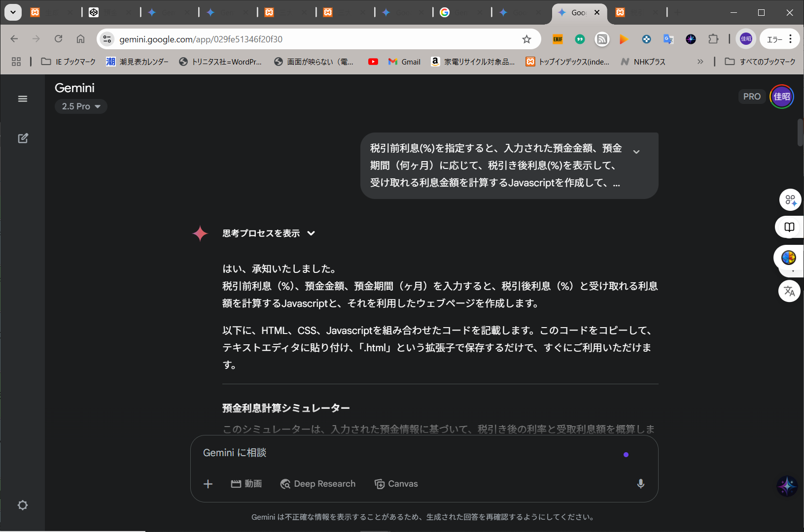Reload the Gemini page
Image resolution: width=804 pixels, height=532 pixels.
pyautogui.click(x=58, y=39)
